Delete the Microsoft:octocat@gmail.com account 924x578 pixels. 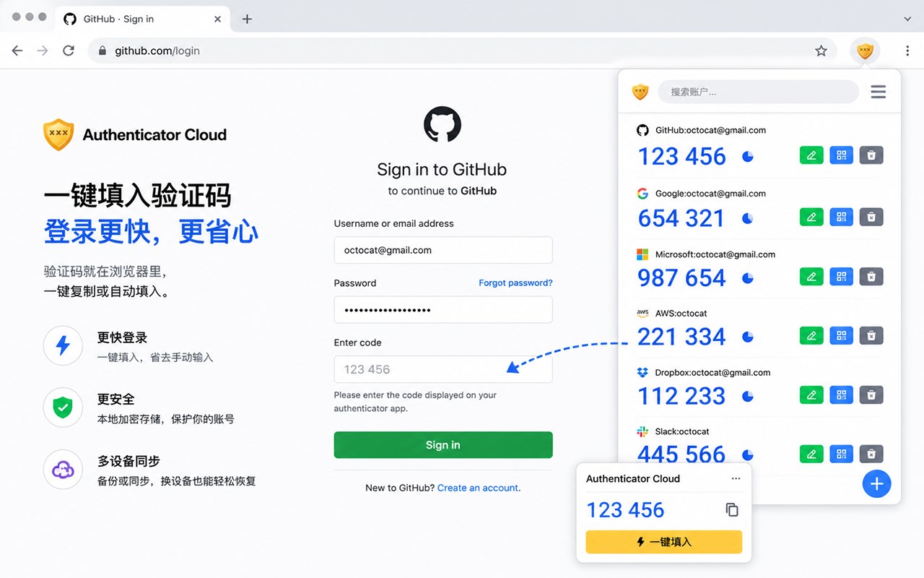[871, 276]
